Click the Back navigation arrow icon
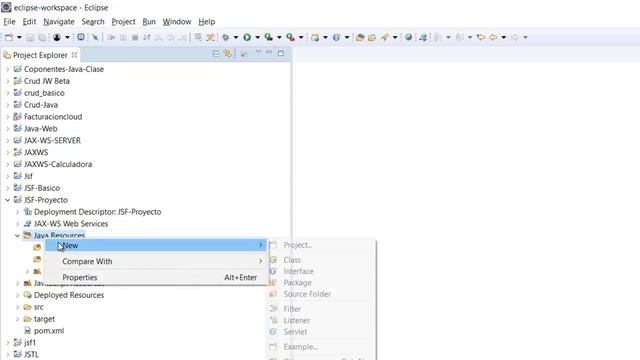The height and width of the screenshot is (360, 640). (x=493, y=37)
